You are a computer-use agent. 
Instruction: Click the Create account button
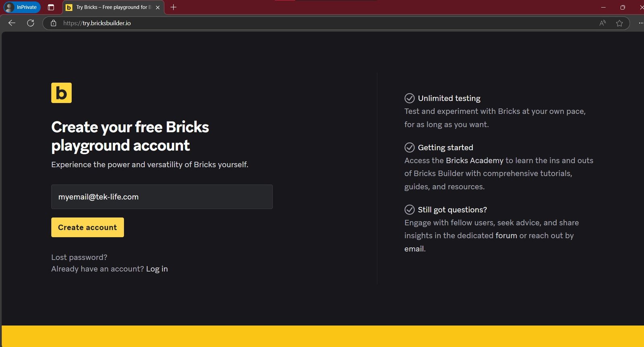pos(87,227)
